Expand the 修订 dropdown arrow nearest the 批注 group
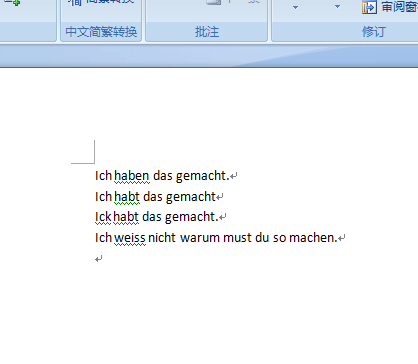 295,7
